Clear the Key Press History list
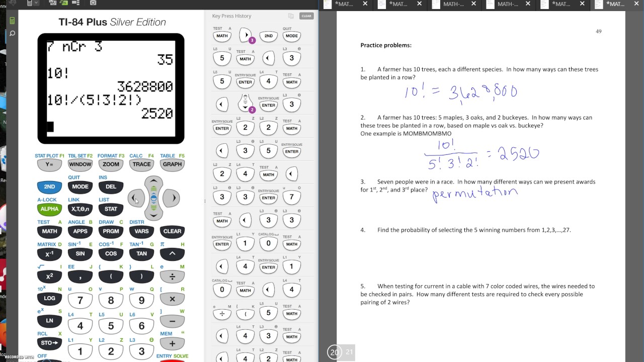This screenshot has width=644, height=362. click(x=306, y=16)
